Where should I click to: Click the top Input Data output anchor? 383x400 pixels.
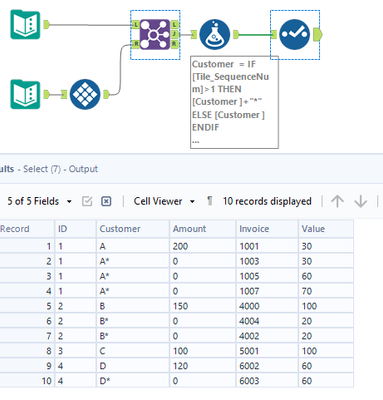tap(46, 25)
